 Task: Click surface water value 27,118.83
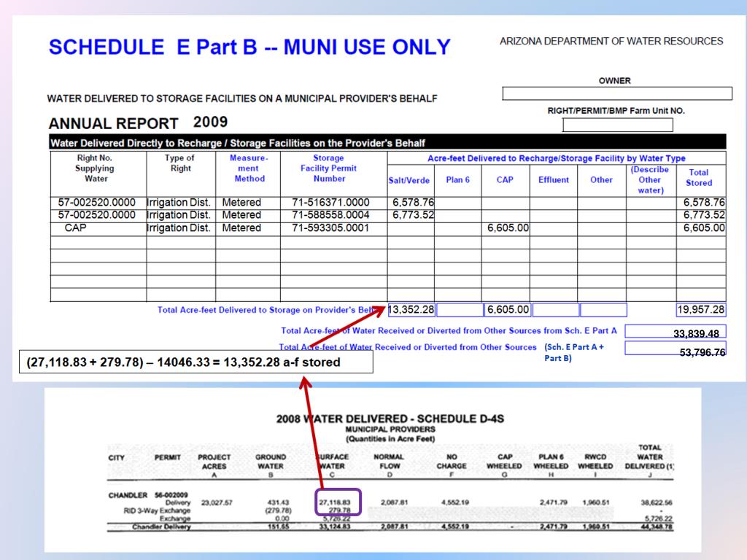(335, 502)
